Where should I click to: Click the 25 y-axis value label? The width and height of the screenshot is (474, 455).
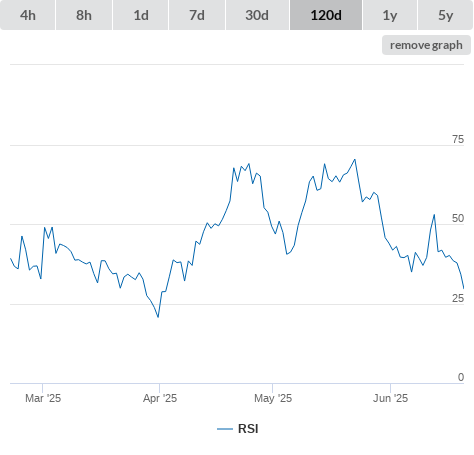tap(458, 298)
